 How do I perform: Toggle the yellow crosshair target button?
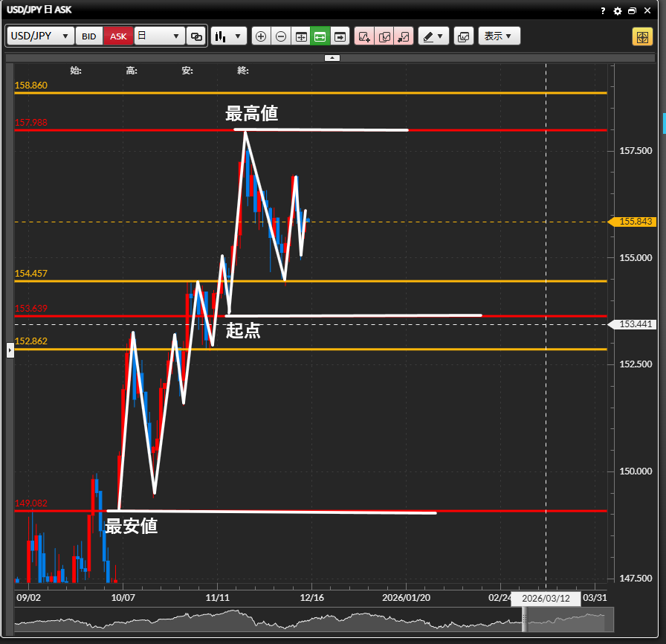point(642,36)
